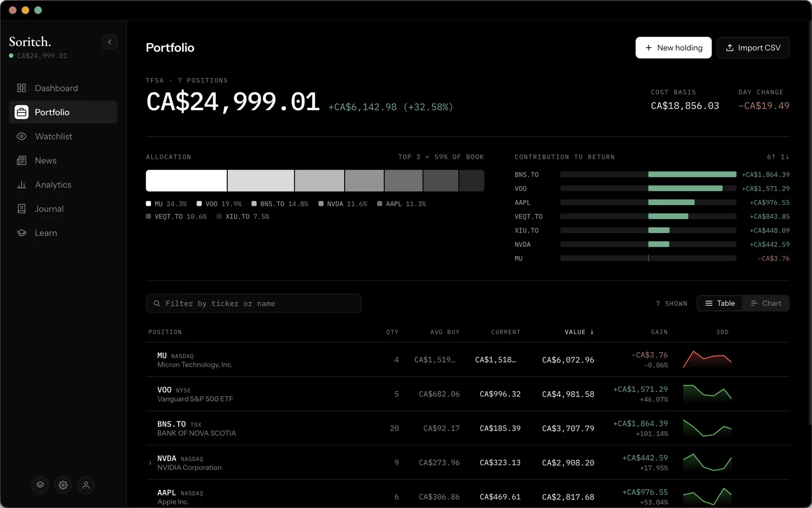
Task: Click the XIU.TO 7.5% legend entry
Action: 243,216
